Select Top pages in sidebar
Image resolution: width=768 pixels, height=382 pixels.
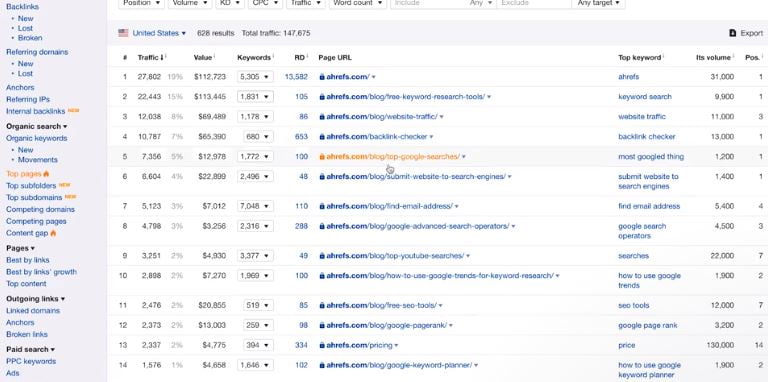[x=24, y=174]
